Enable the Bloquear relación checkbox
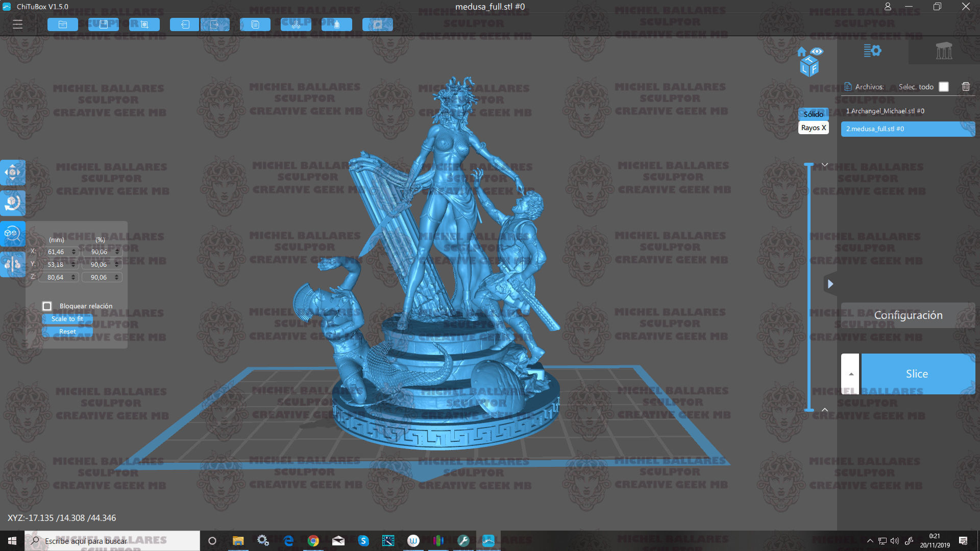Viewport: 980px width, 551px height. click(47, 306)
